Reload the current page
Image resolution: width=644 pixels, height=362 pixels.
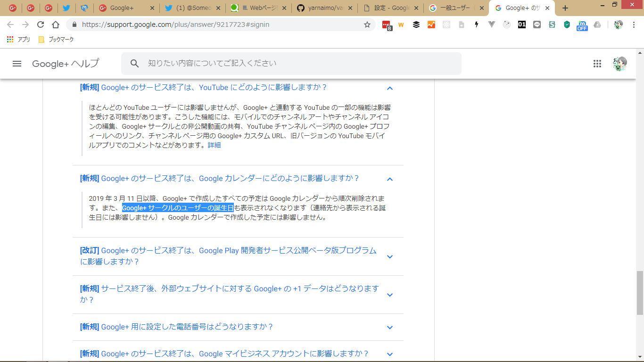41,25
